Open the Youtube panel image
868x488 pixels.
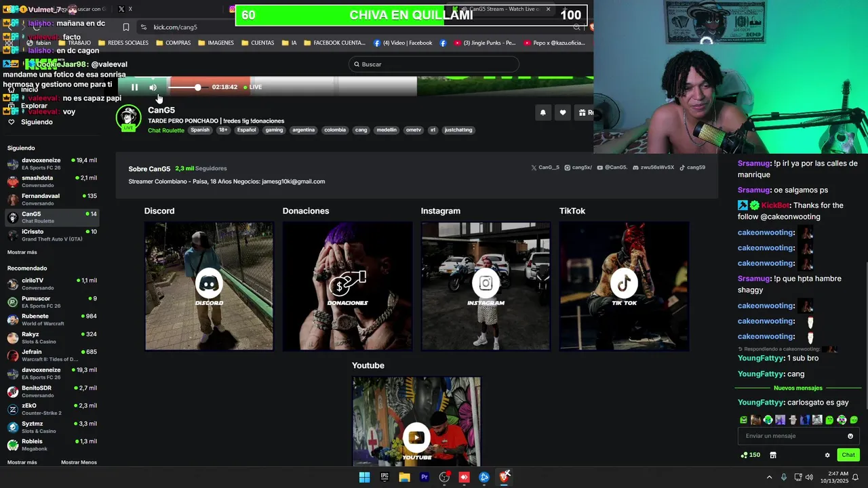[416, 422]
